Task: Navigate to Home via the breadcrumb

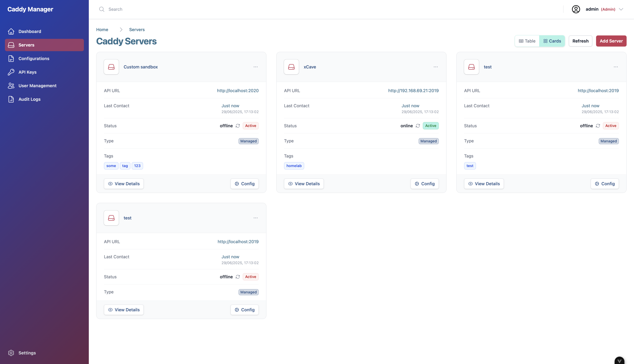Action: pos(102,29)
